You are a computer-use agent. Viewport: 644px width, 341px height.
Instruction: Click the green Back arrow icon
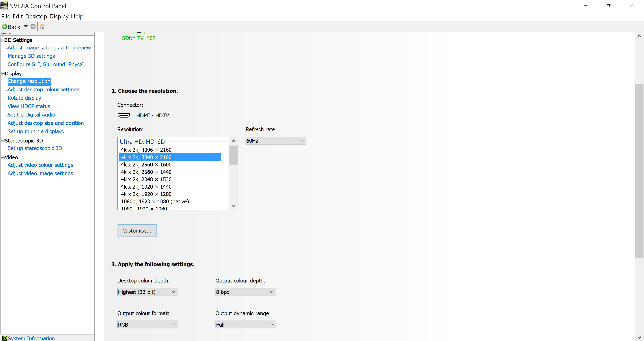[x=5, y=26]
